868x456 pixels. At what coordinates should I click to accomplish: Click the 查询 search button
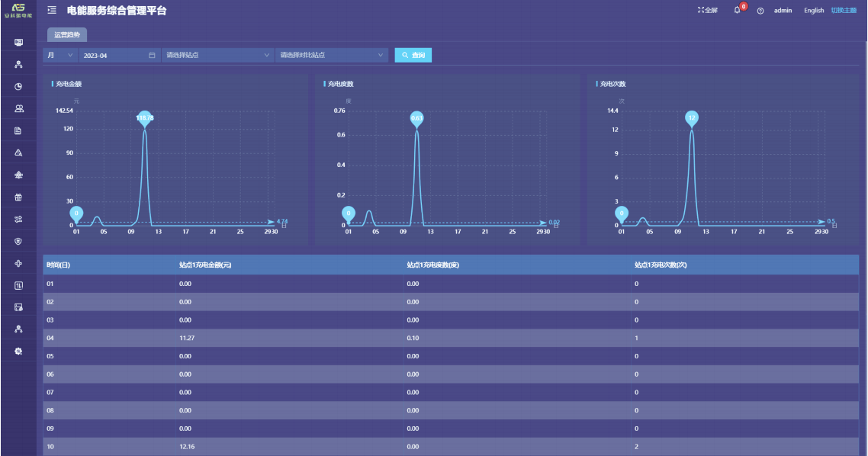(x=413, y=56)
